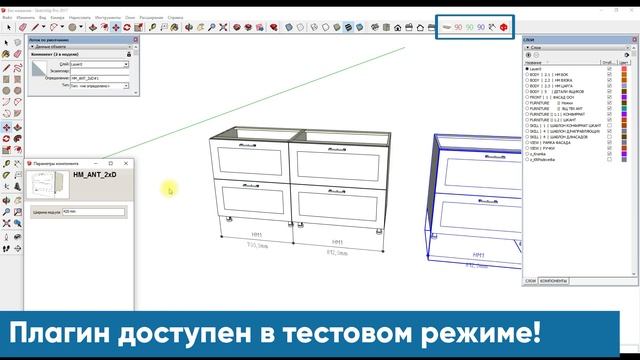Open the layer dropdown in Entity Info
Viewport: 640px width, 360px height.
click(x=126, y=64)
